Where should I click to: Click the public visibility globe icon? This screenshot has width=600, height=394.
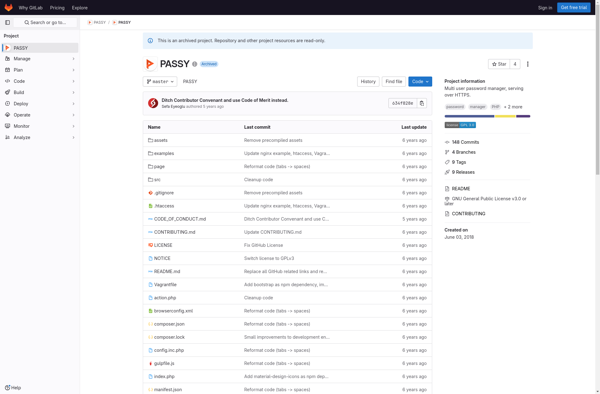tap(194, 64)
